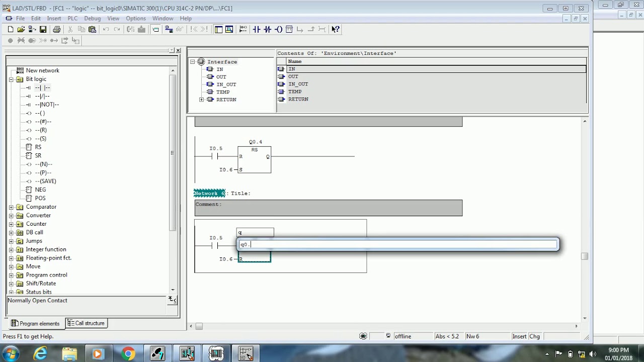644x362 pixels.
Task: Click the Save diskette toolbar icon
Action: pos(43,29)
